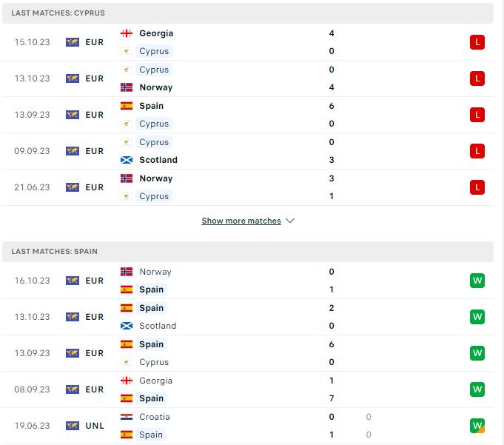
Task: Click the Scotland flag in 09.09.23 match
Action: coord(127,160)
